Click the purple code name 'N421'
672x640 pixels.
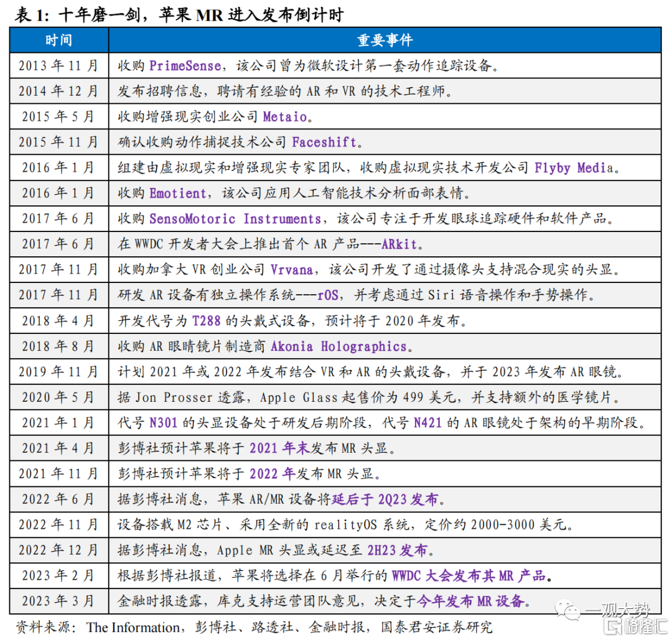[427, 423]
